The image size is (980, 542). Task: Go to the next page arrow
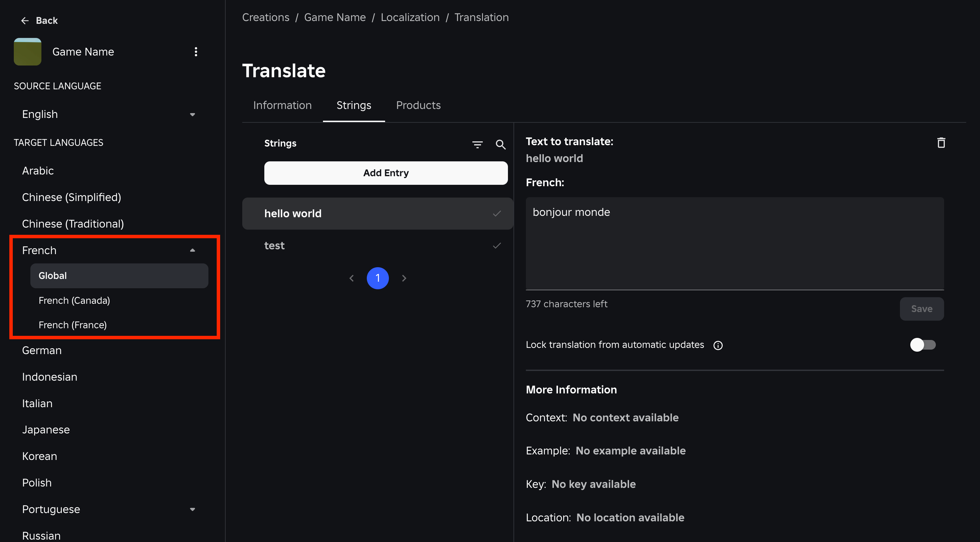[404, 278]
